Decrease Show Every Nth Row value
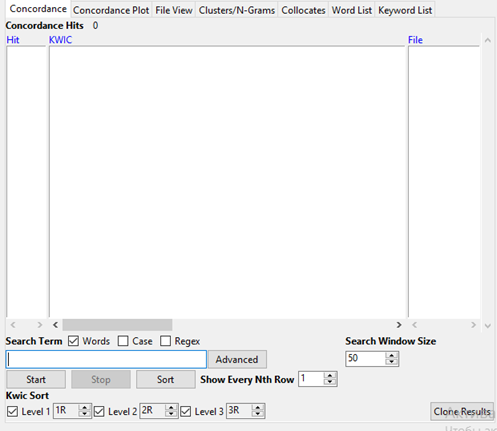Viewport: 497px width, 431px height. tap(330, 382)
